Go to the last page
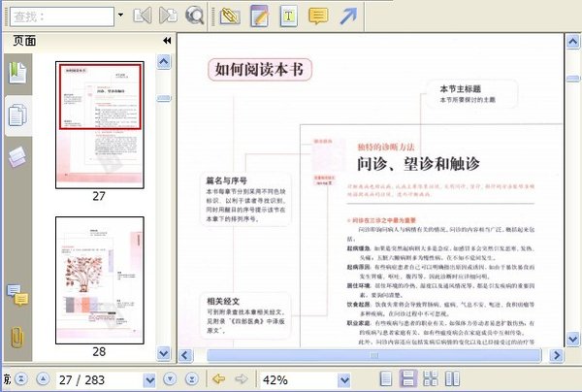 192,379
